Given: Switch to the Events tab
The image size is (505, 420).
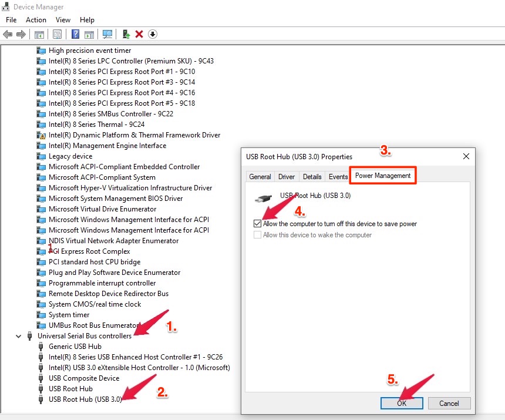Looking at the screenshot, I should click(338, 176).
